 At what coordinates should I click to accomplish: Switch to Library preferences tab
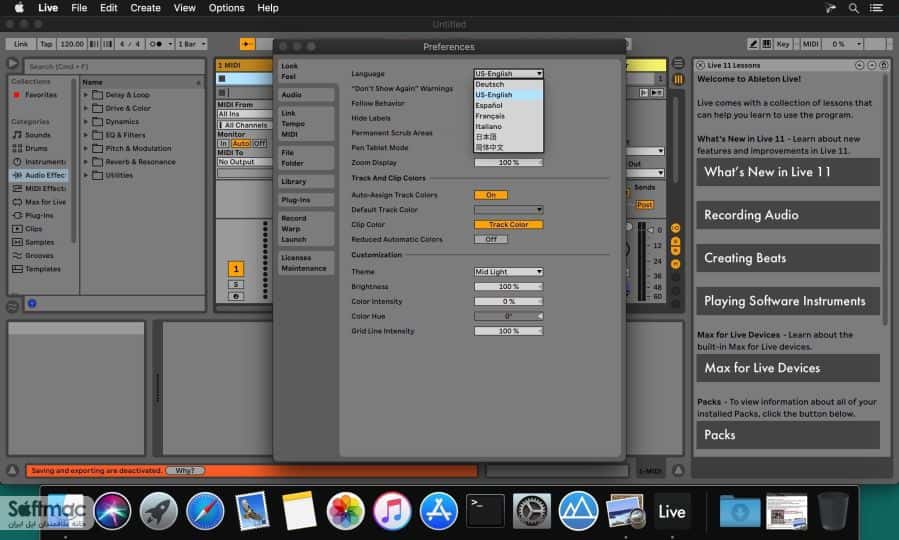(306, 182)
